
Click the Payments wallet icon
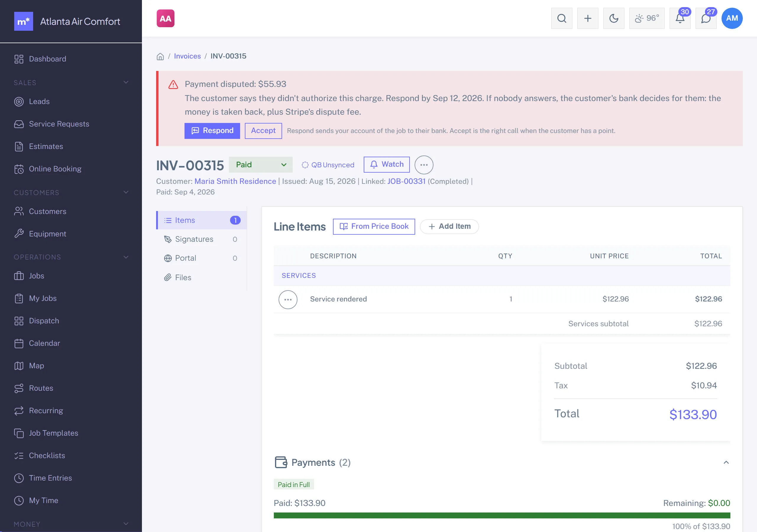pyautogui.click(x=281, y=463)
